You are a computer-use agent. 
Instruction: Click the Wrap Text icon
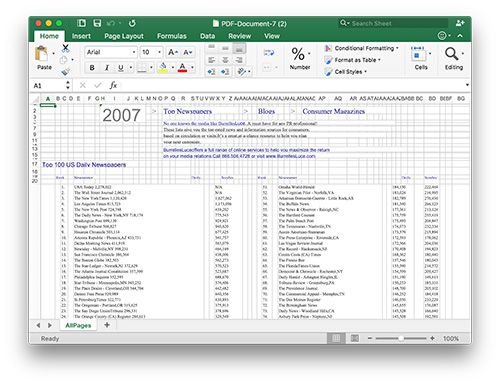pos(269,52)
